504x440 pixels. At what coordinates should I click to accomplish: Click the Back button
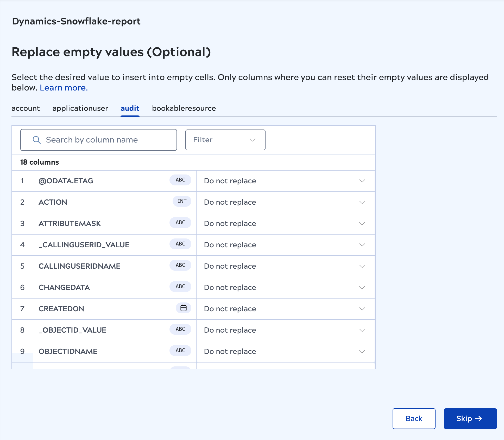point(414,419)
